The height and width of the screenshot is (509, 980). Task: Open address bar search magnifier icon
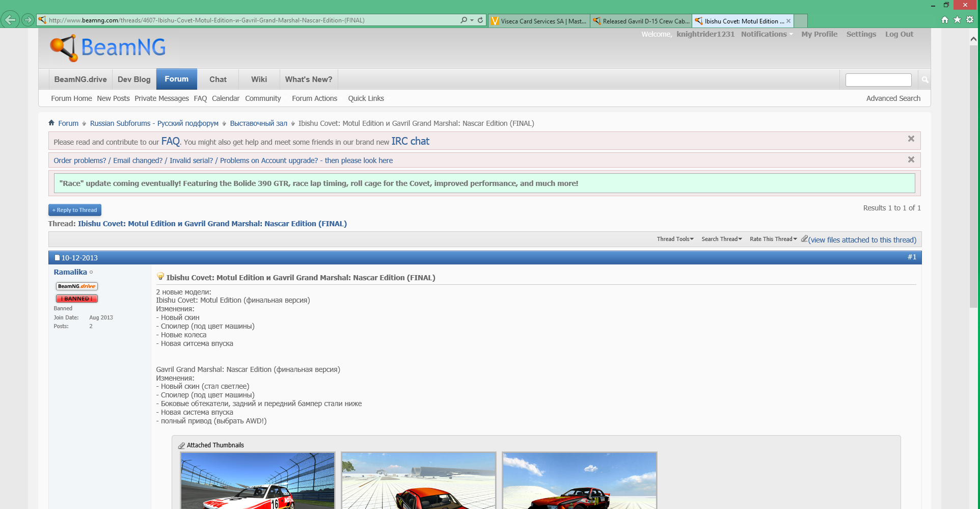click(464, 20)
